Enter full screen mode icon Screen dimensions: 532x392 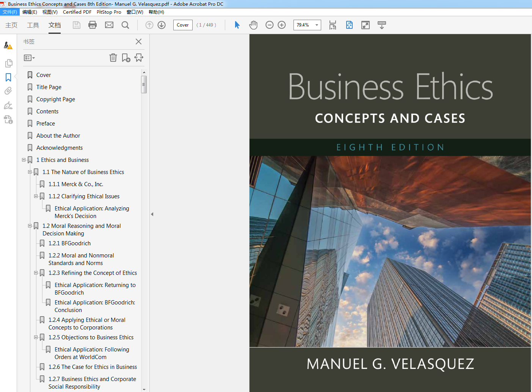[366, 25]
